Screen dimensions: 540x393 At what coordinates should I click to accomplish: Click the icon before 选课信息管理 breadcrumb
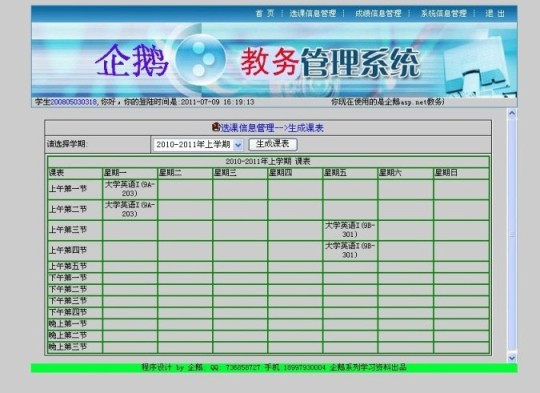[216, 127]
